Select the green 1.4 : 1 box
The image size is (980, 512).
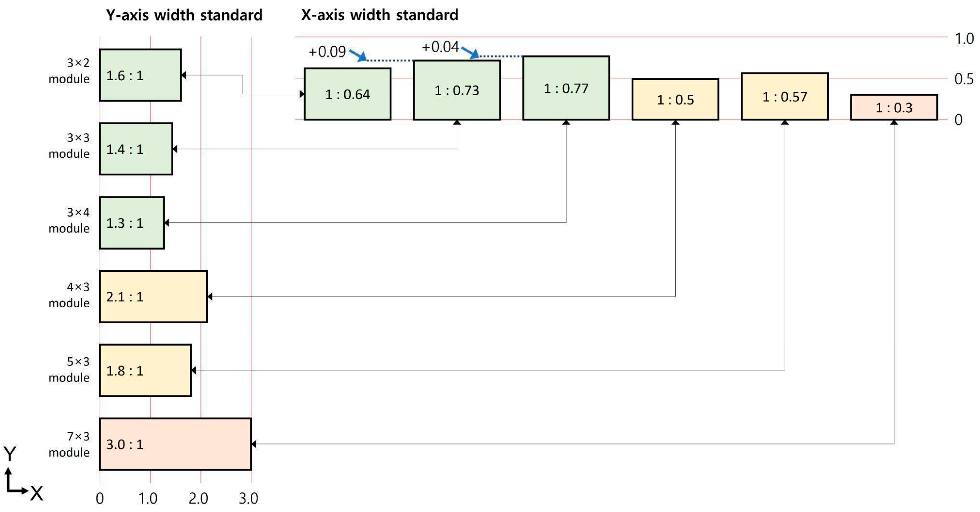point(136,149)
